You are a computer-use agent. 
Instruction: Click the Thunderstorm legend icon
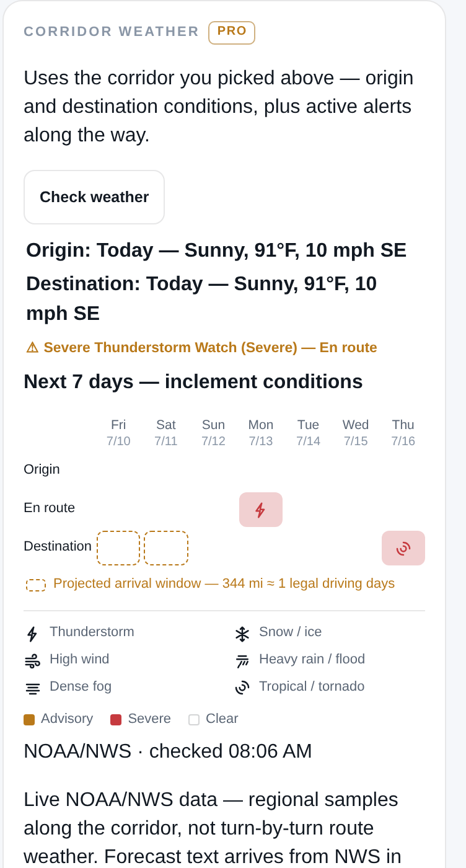[32, 634]
